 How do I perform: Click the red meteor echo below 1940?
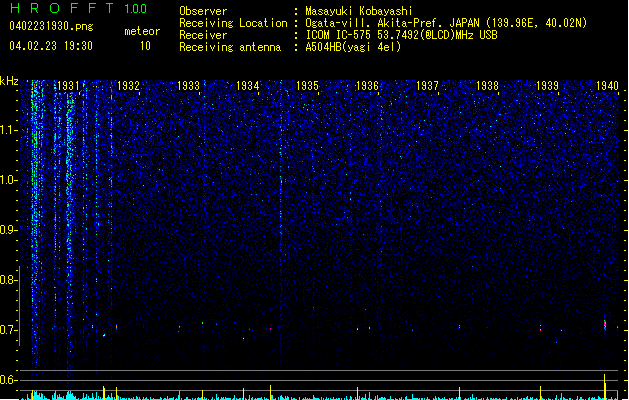[x=605, y=324]
